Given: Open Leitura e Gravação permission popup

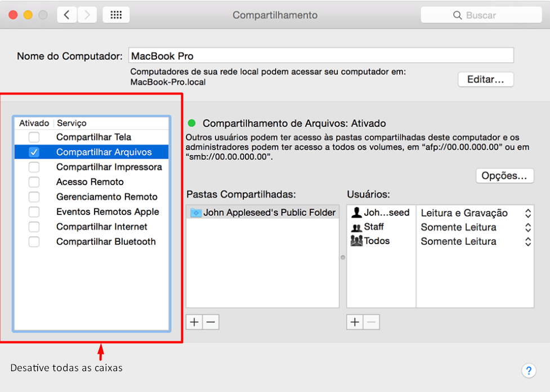Looking at the screenshot, I should pyautogui.click(x=475, y=213).
